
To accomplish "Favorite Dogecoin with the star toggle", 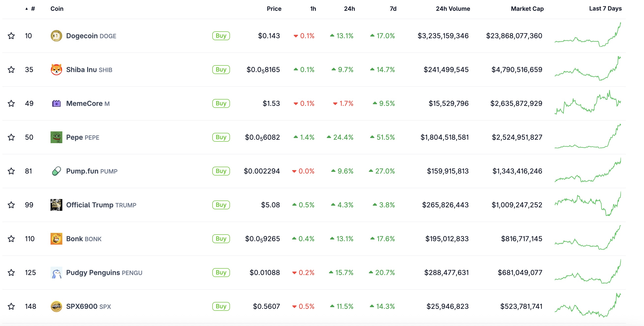I will tap(11, 36).
